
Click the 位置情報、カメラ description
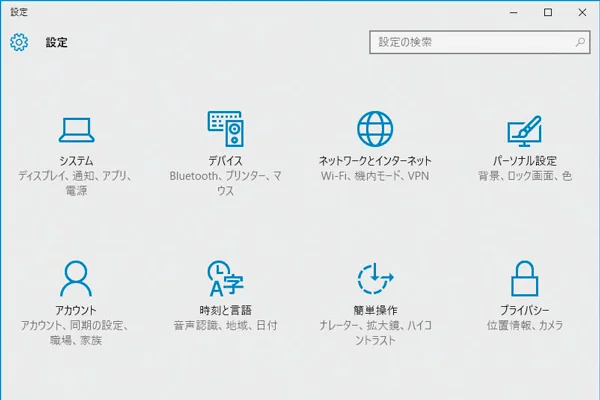[x=525, y=325]
